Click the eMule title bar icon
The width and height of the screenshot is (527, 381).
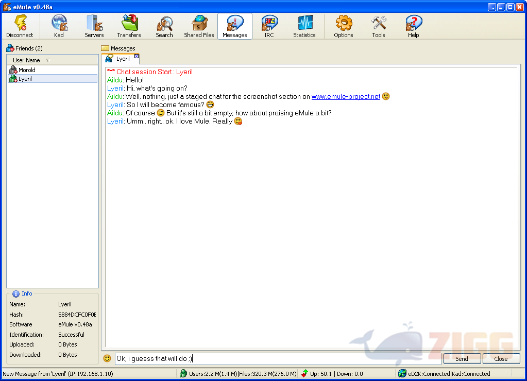7,7
